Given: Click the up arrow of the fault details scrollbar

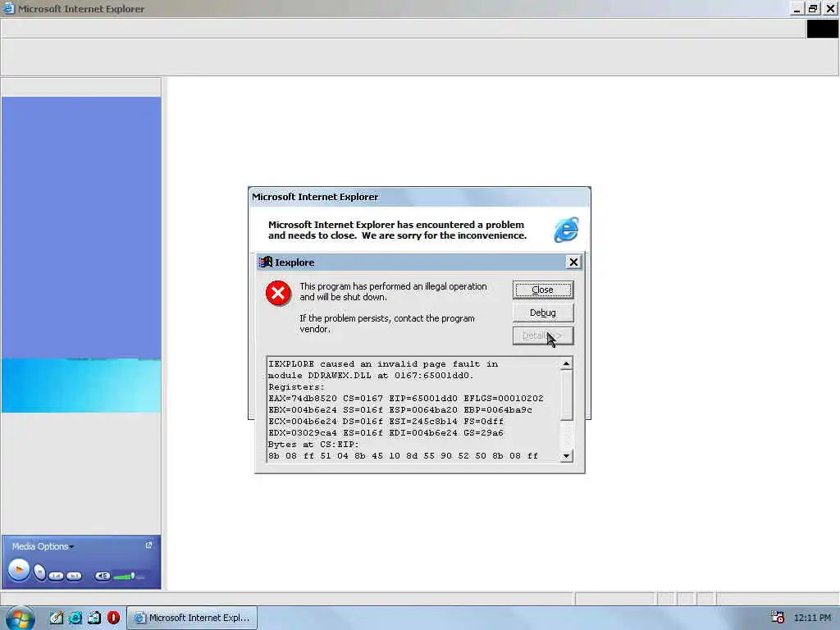Looking at the screenshot, I should pos(566,364).
